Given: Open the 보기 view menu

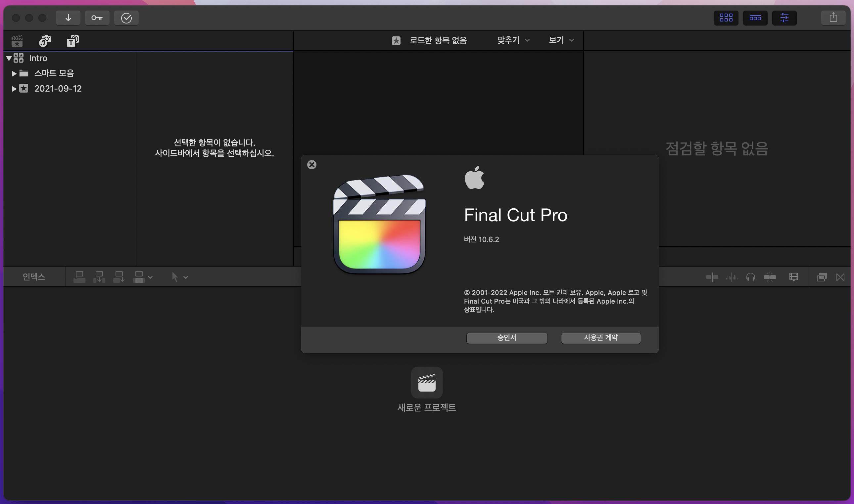Looking at the screenshot, I should coord(561,40).
